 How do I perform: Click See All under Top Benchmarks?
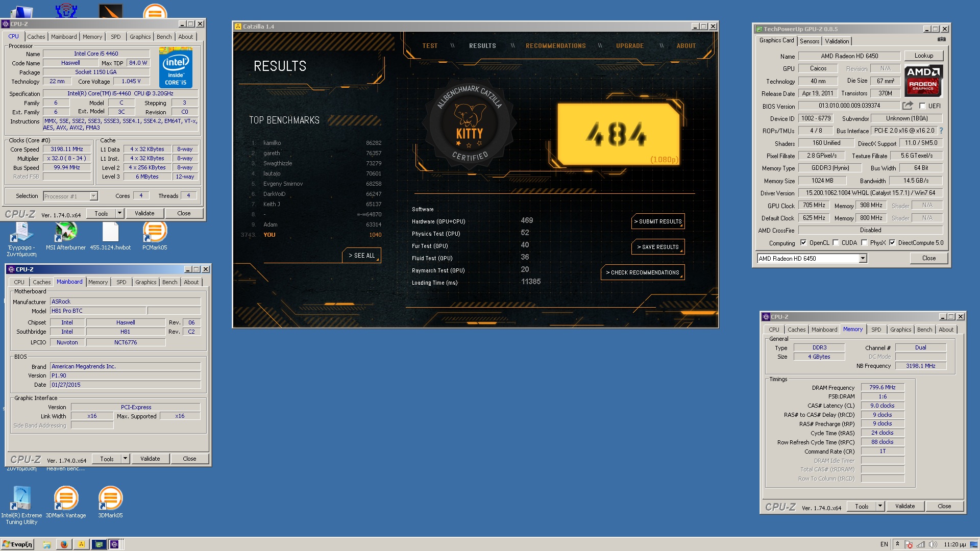click(361, 256)
